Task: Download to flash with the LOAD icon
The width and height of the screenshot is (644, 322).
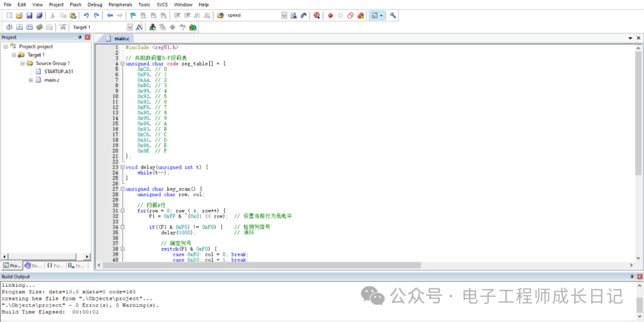Action: pyautogui.click(x=63, y=27)
